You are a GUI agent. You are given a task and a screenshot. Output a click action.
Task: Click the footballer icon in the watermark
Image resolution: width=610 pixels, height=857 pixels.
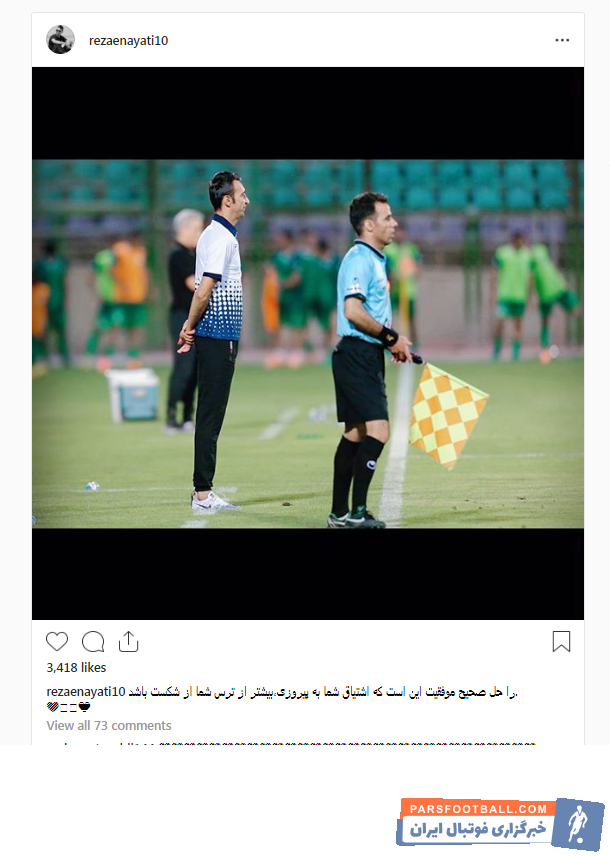(x=578, y=824)
